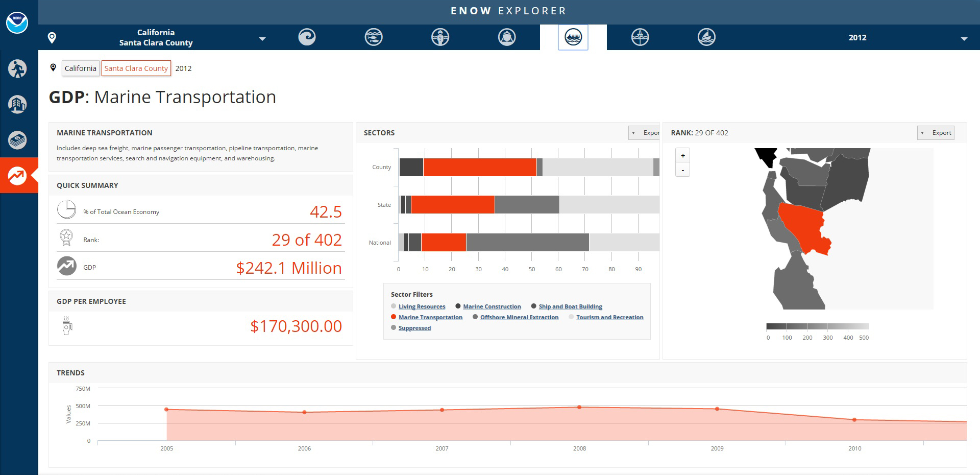Image resolution: width=980 pixels, height=475 pixels.
Task: Open the GDP trend view in sidebar
Action: (x=17, y=175)
